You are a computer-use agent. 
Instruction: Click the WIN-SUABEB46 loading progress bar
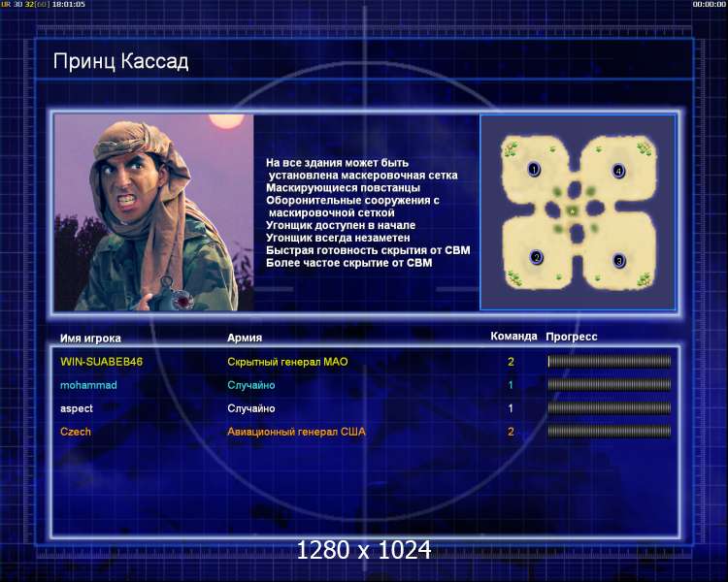(610, 361)
